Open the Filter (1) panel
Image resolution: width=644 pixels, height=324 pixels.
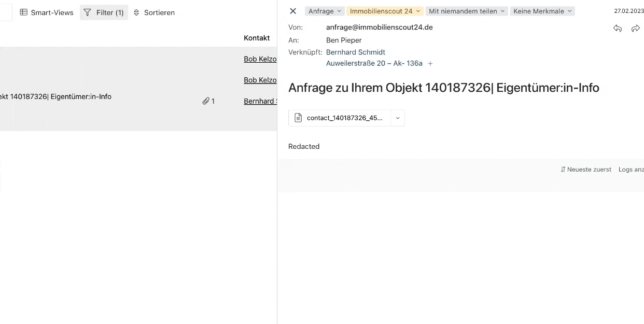104,12
